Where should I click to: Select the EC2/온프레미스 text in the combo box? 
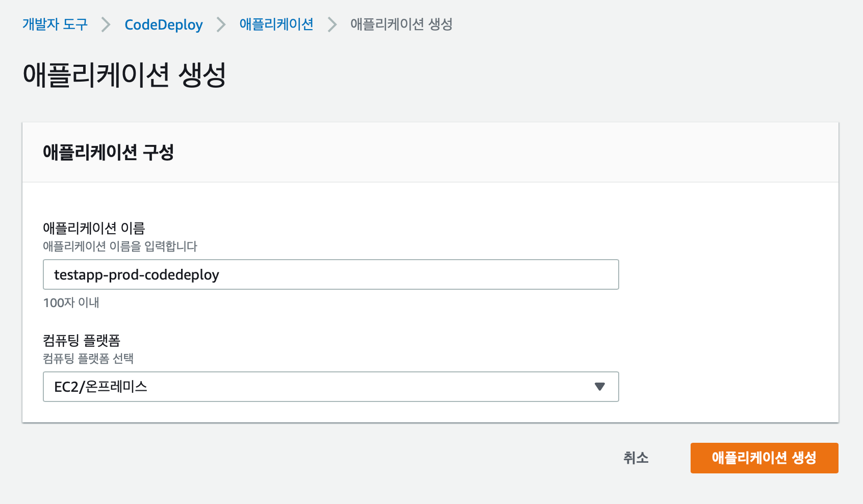click(x=100, y=387)
